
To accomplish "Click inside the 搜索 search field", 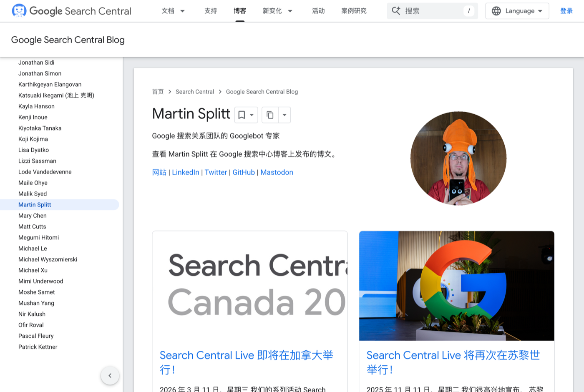I will click(432, 11).
